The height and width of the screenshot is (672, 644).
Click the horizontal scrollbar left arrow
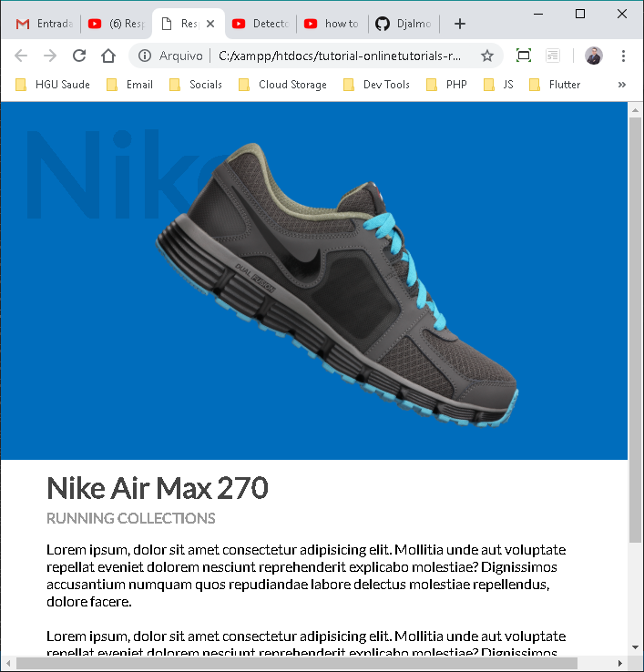coord(7,664)
